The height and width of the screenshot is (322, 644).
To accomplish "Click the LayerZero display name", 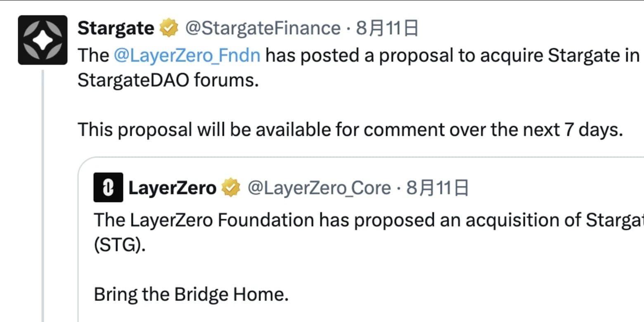I will [x=173, y=188].
